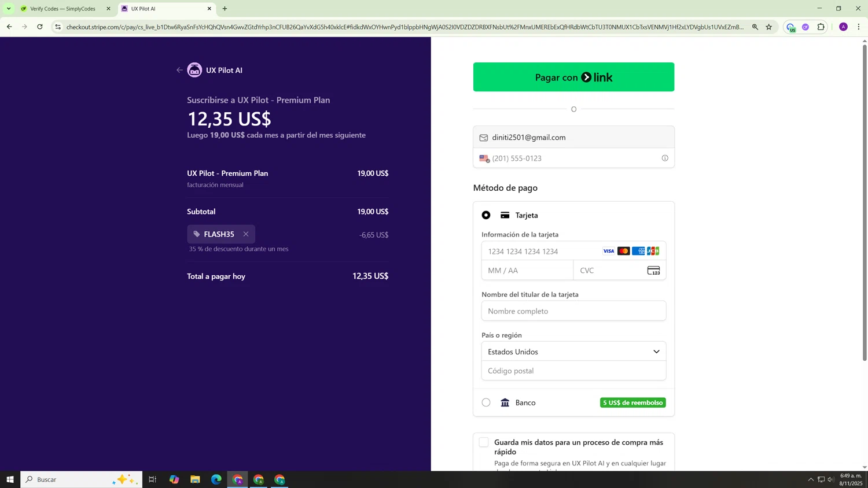Click the 5 US$ de reembolso badge
868x488 pixels.
click(633, 402)
